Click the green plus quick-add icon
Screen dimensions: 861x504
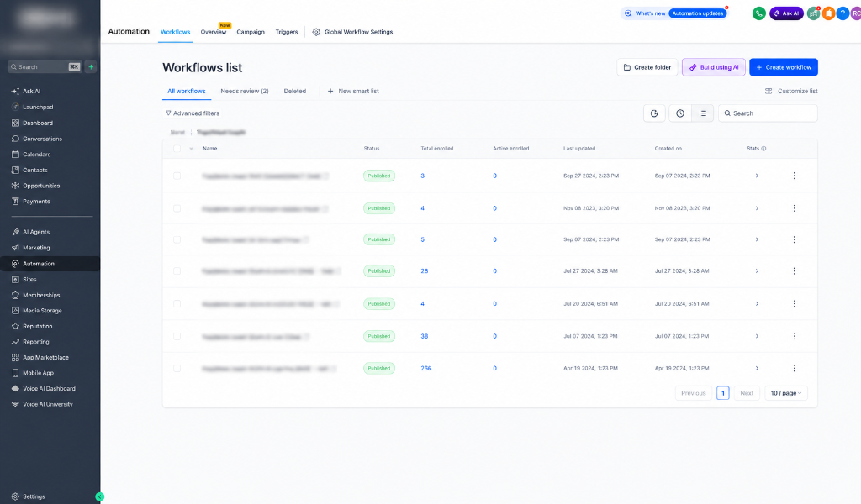pos(91,67)
